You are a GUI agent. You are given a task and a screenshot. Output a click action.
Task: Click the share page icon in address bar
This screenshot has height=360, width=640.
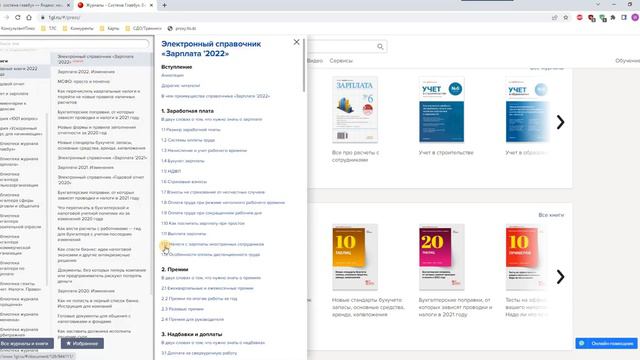[x=554, y=18]
